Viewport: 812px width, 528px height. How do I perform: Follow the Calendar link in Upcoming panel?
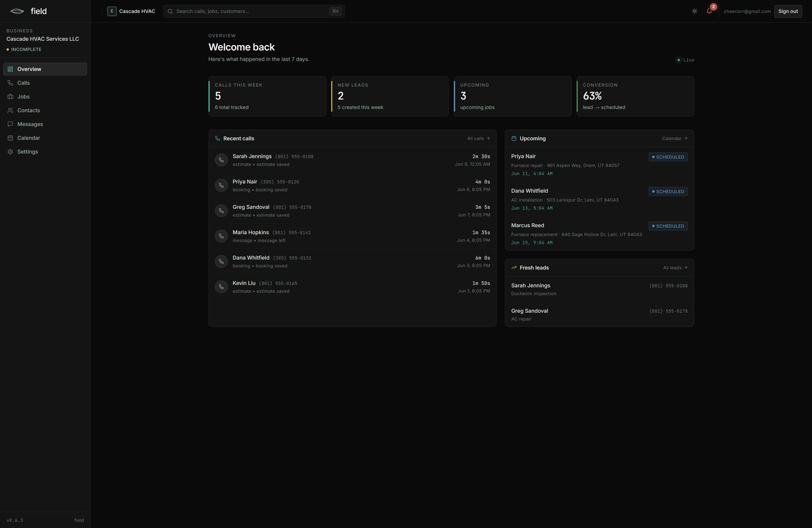tap(675, 138)
